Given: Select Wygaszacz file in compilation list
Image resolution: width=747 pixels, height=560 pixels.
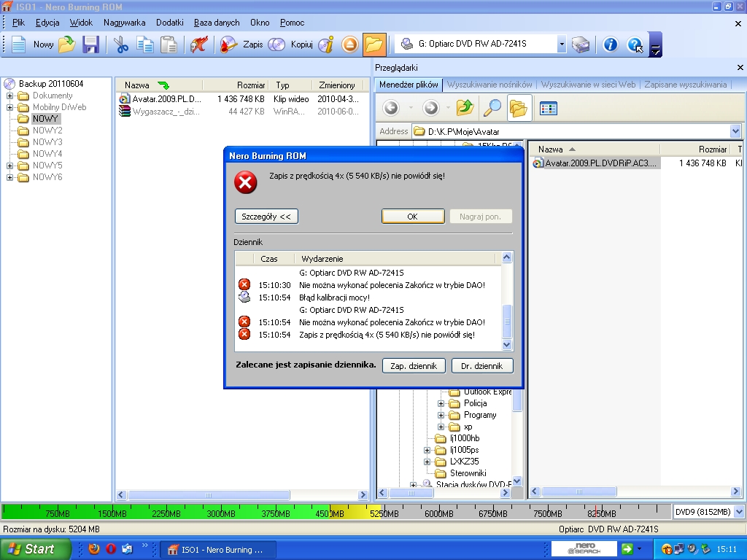Looking at the screenshot, I should [x=166, y=112].
